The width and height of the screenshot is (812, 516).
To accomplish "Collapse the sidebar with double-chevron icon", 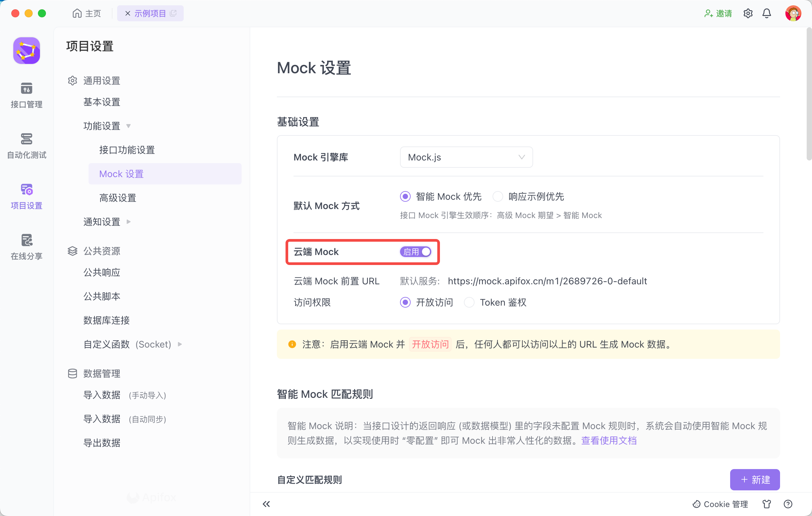I will tap(266, 504).
